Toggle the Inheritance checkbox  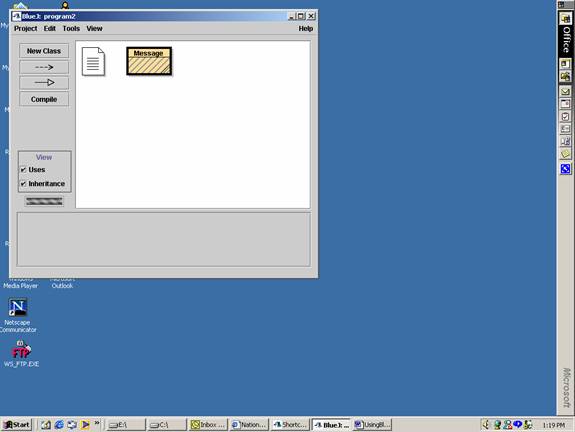tap(23, 184)
